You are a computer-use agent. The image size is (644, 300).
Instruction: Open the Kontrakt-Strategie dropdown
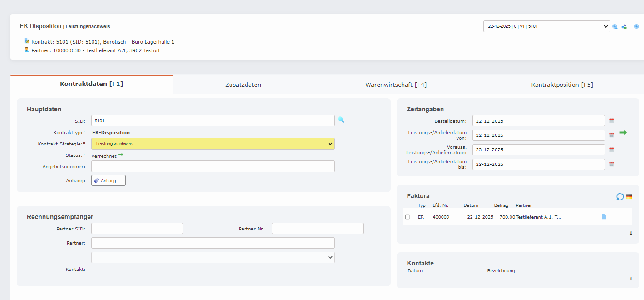click(x=213, y=144)
